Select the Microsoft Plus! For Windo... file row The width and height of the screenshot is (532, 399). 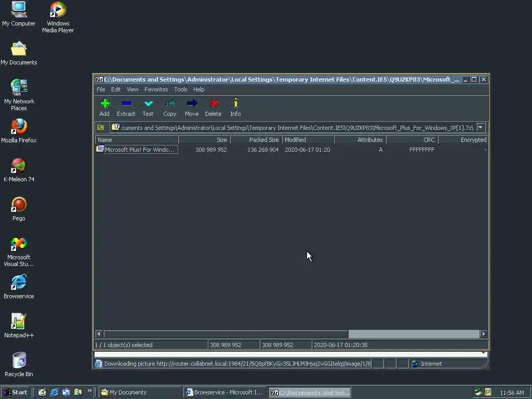pyautogui.click(x=292, y=150)
